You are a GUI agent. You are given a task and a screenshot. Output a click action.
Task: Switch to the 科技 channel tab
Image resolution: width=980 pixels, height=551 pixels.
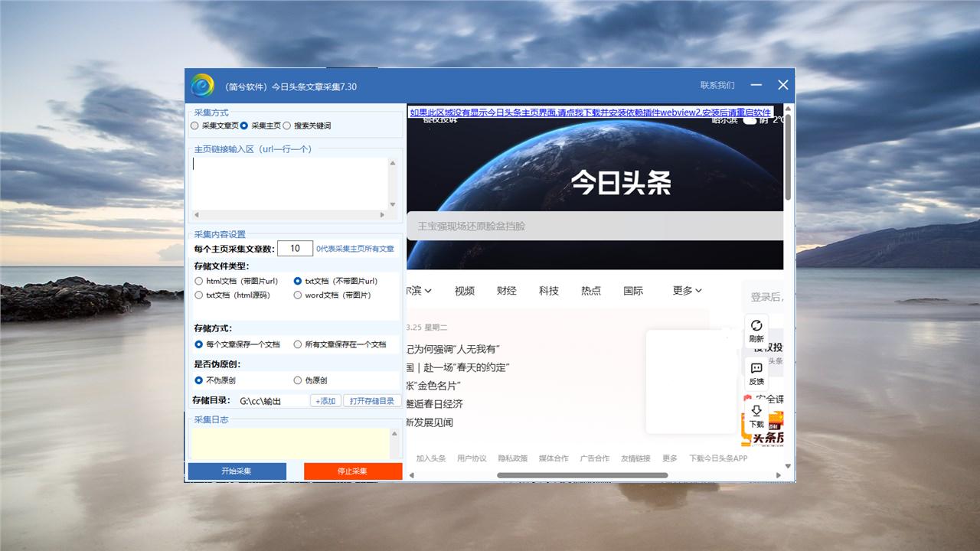coord(548,291)
